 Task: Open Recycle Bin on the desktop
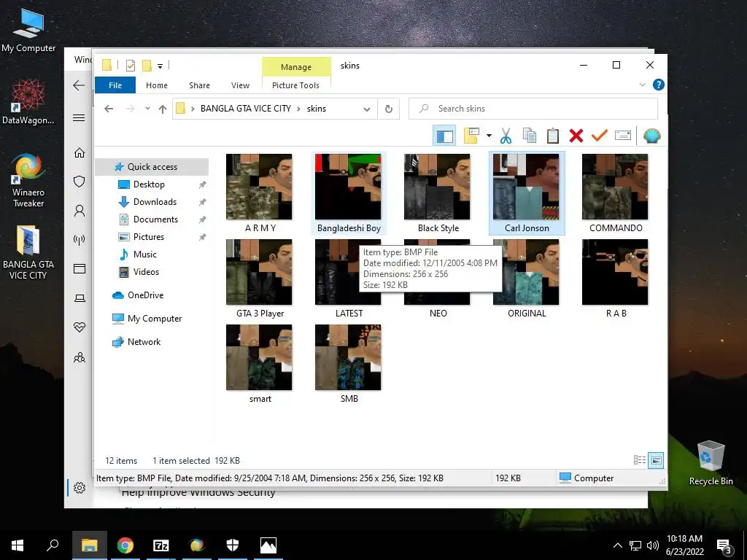711,463
